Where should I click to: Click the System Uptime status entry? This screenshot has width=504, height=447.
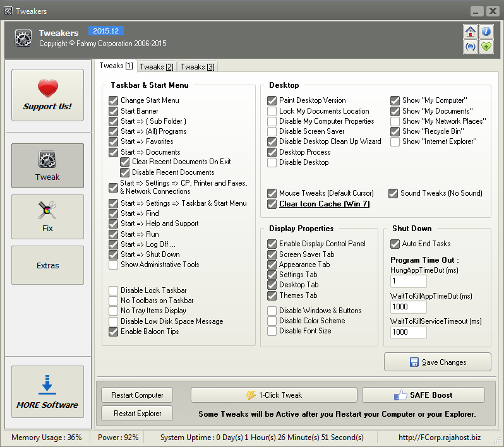coord(262,438)
